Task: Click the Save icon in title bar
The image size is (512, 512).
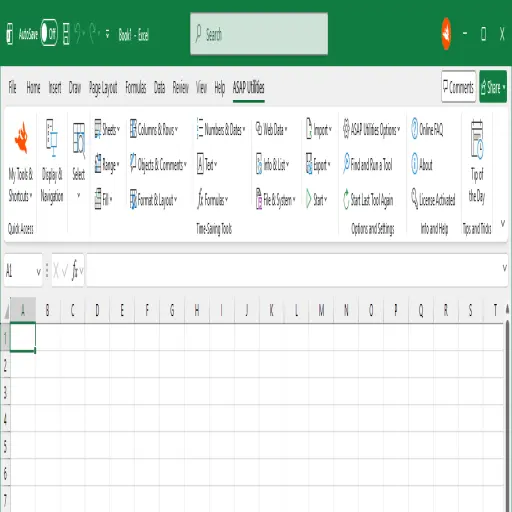Action: click(x=66, y=34)
